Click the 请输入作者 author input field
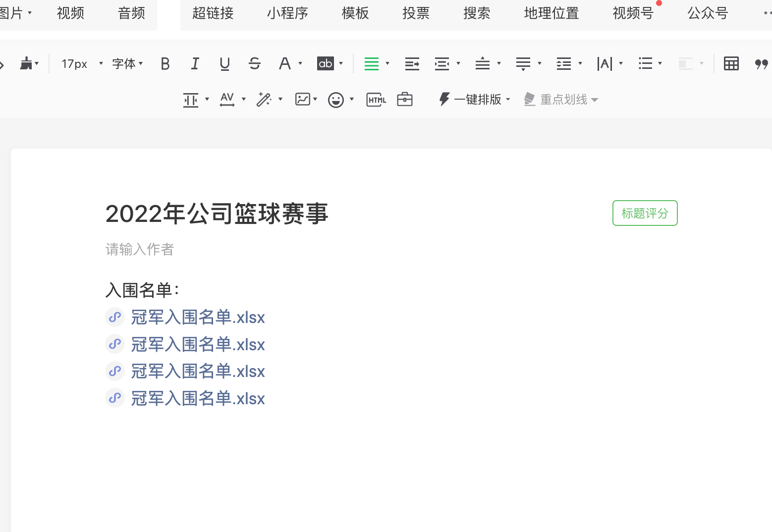 (x=139, y=250)
